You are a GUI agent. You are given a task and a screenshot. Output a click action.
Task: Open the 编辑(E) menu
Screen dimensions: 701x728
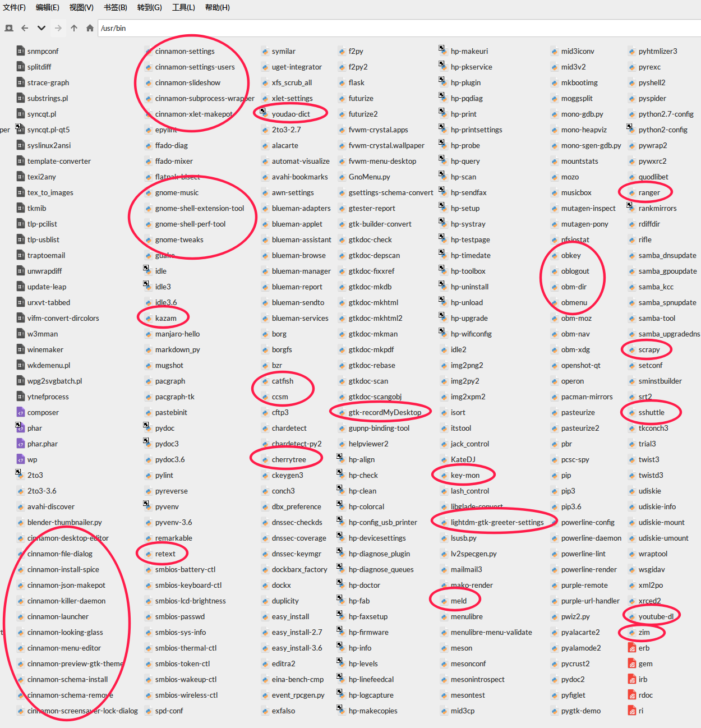(47, 7)
